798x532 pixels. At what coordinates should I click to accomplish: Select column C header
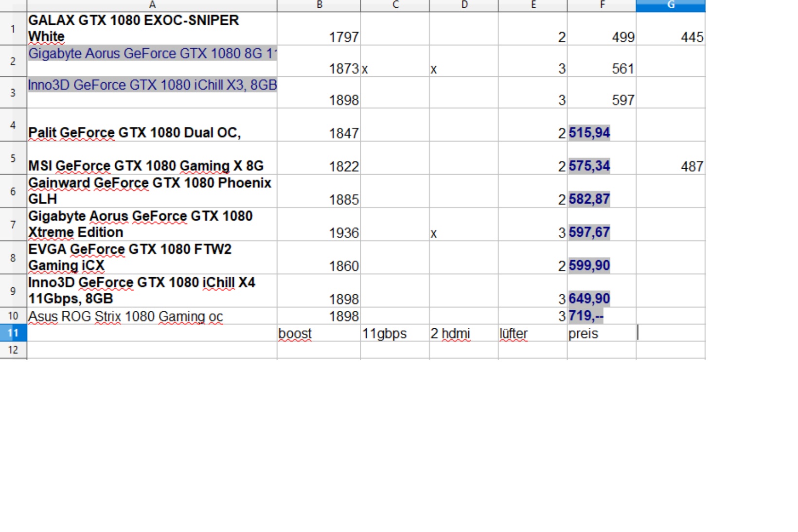click(395, 5)
